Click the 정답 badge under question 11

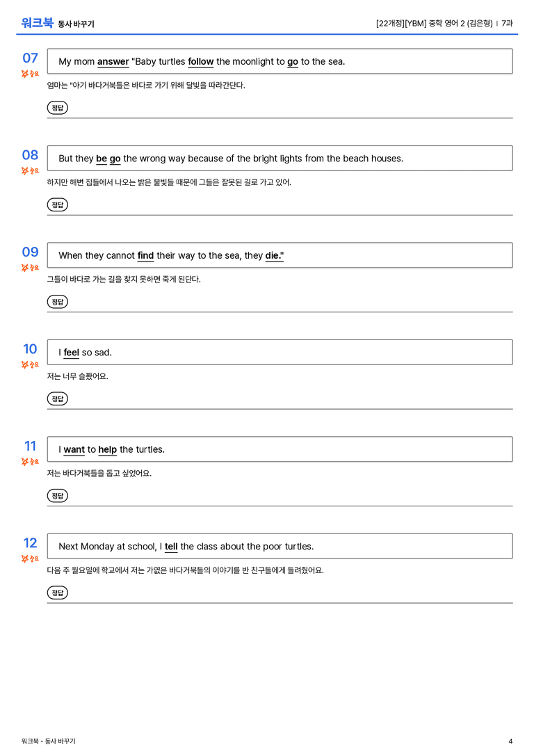pyautogui.click(x=57, y=495)
